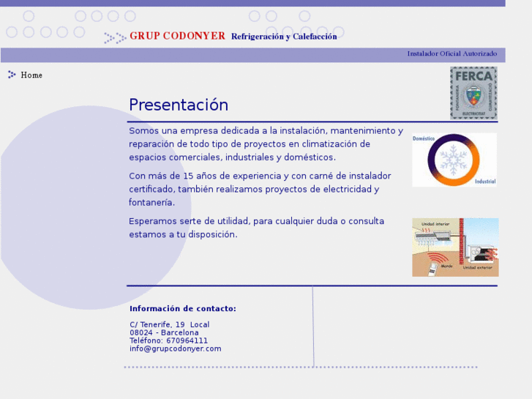Screen dimensions: 532x399
Task: Click the info@grupcodonyer.com email address
Action: [176, 348]
